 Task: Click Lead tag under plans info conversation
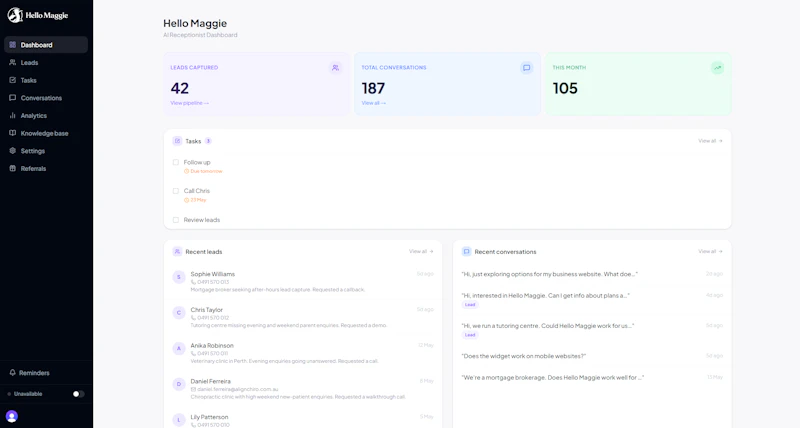coord(470,305)
